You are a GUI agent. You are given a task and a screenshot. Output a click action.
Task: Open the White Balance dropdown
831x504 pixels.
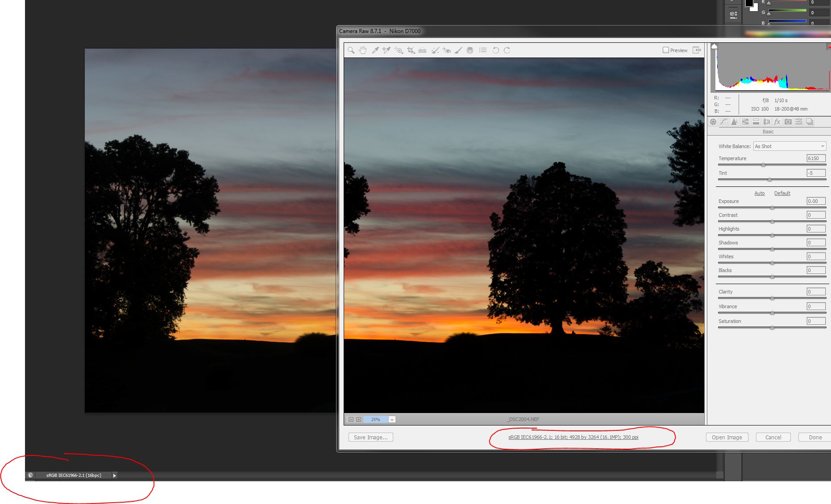click(789, 146)
